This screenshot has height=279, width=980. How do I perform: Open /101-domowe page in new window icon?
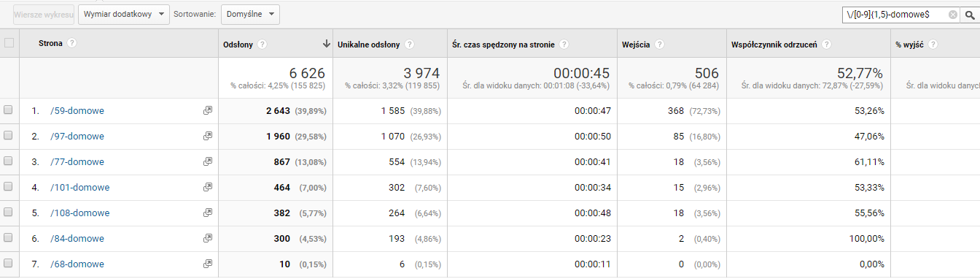208,188
